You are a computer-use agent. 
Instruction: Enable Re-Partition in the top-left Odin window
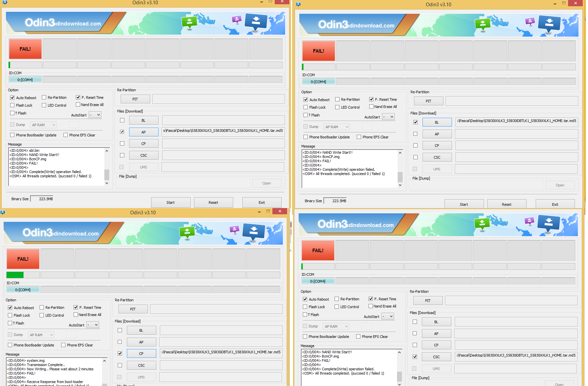[x=44, y=97]
